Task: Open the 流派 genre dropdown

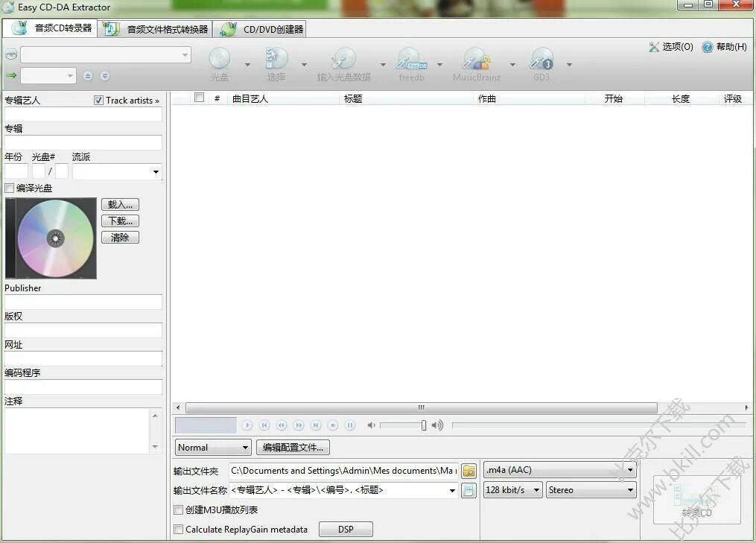Action: [x=155, y=172]
